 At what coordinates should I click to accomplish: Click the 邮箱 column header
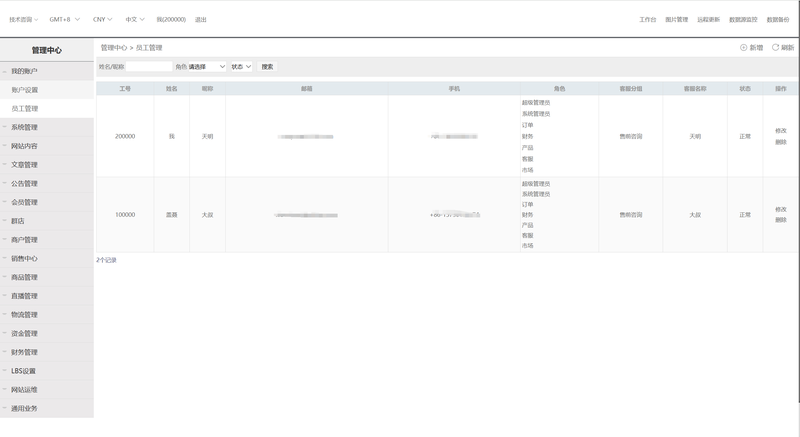307,89
